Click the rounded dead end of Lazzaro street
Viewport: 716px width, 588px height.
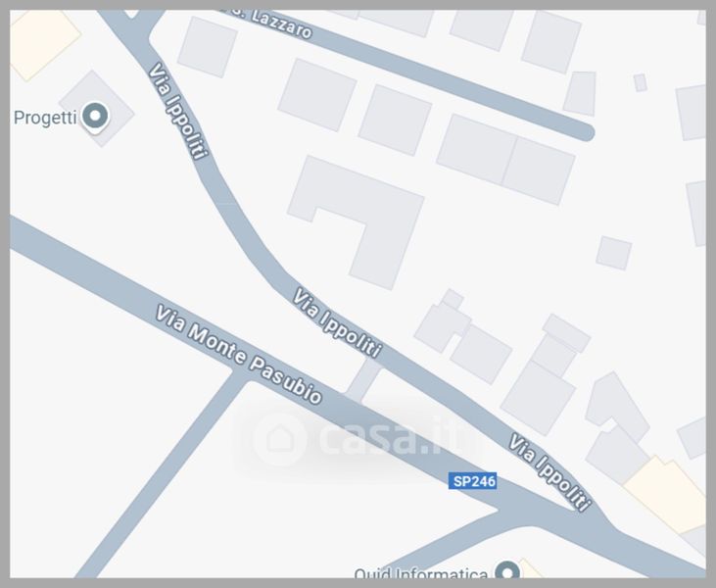click(585, 133)
